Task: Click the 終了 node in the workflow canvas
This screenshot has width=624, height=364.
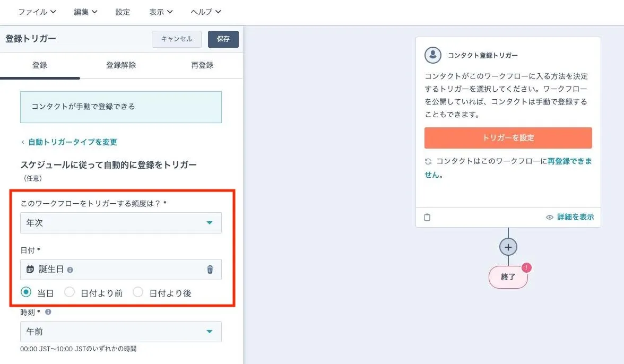Action: click(508, 276)
